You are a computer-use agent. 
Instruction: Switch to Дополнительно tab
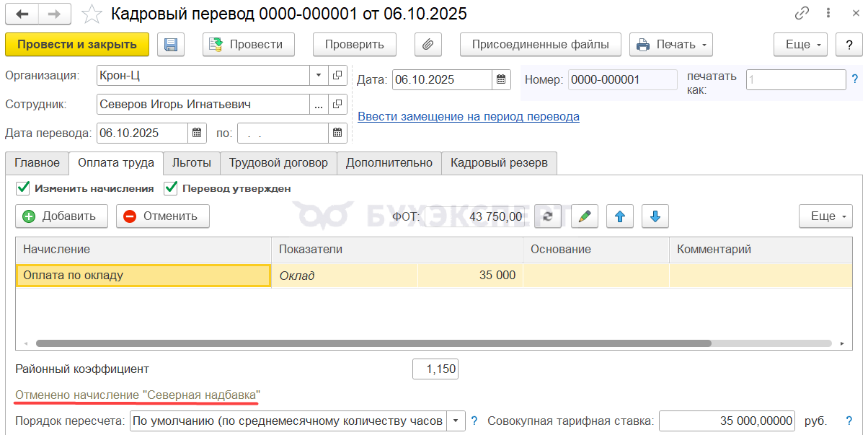pos(389,163)
